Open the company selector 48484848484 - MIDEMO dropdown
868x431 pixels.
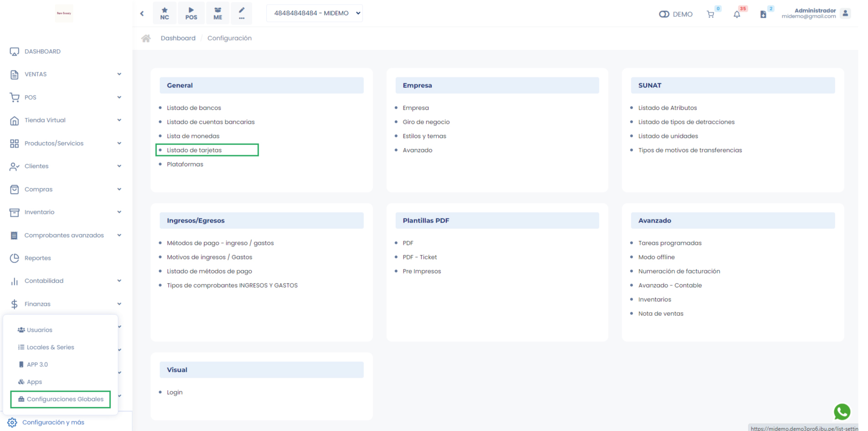[315, 13]
